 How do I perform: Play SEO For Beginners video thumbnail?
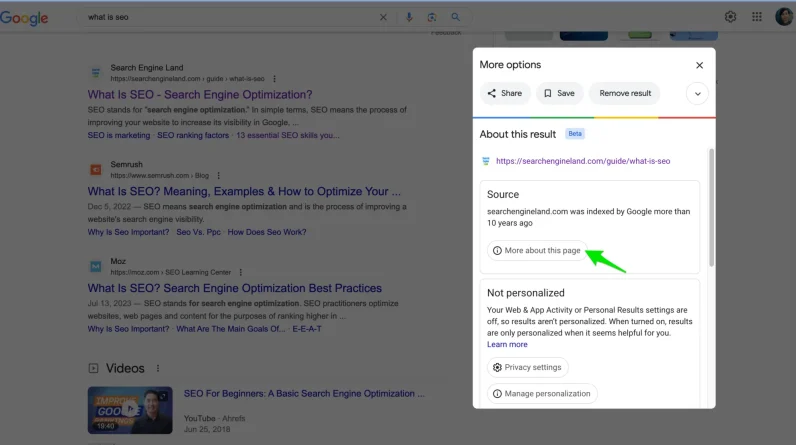[130, 410]
